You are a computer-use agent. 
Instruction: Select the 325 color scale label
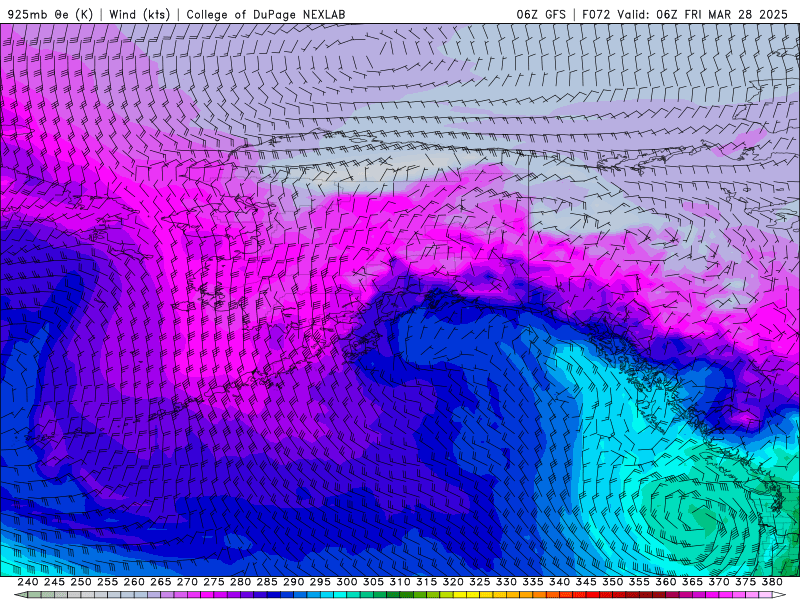pos(480,582)
